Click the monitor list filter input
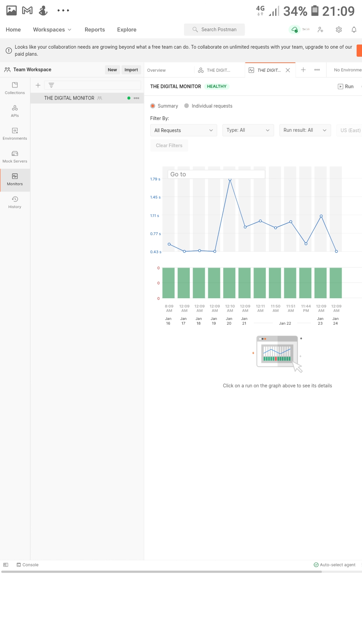The height and width of the screenshot is (644, 362). point(93,85)
